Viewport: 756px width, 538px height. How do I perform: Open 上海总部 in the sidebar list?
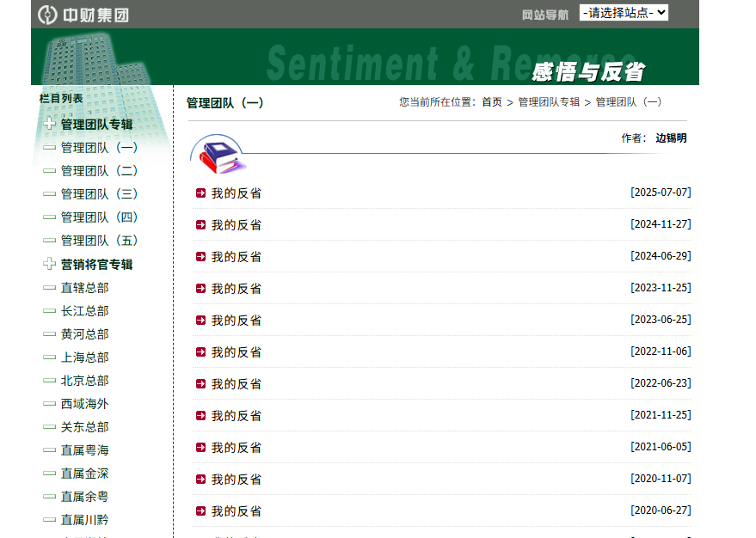(84, 358)
